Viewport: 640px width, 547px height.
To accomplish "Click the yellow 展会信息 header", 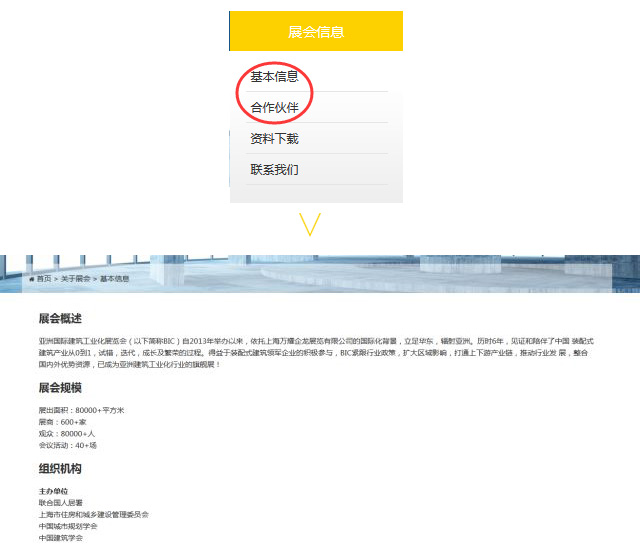I will (316, 31).
